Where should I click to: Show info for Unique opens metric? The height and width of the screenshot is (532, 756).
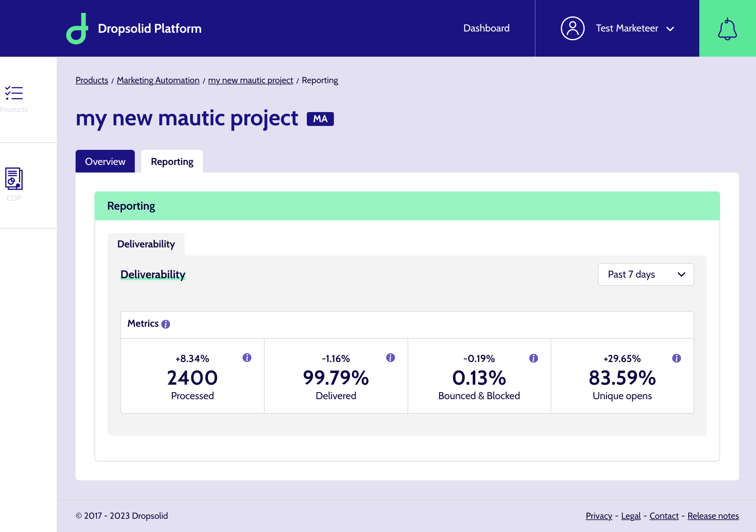[x=676, y=358]
